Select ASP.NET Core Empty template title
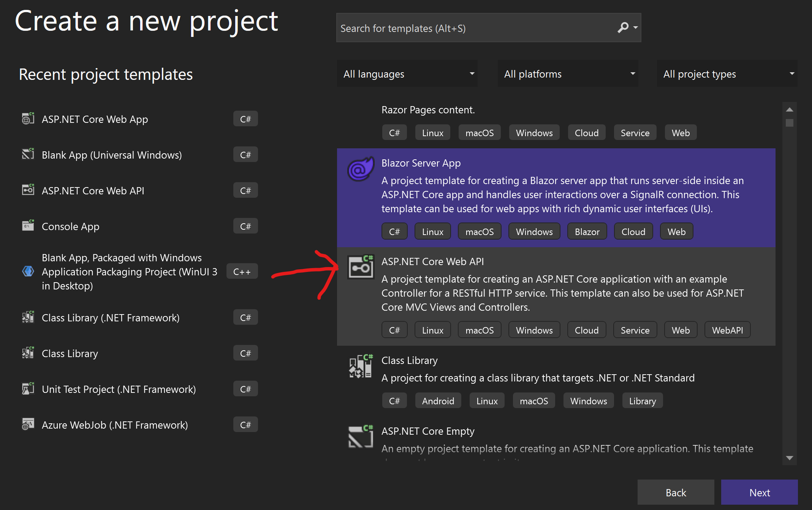The image size is (812, 510). click(428, 431)
